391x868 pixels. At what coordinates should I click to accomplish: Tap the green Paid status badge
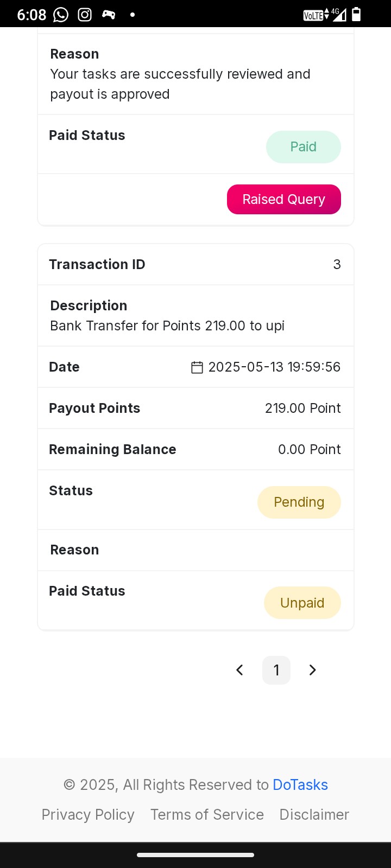pos(304,147)
